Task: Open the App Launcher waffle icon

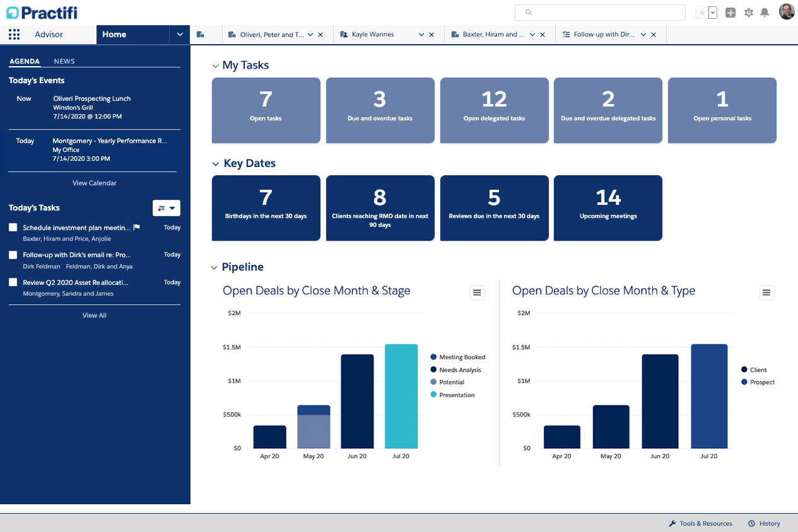Action: 14,35
